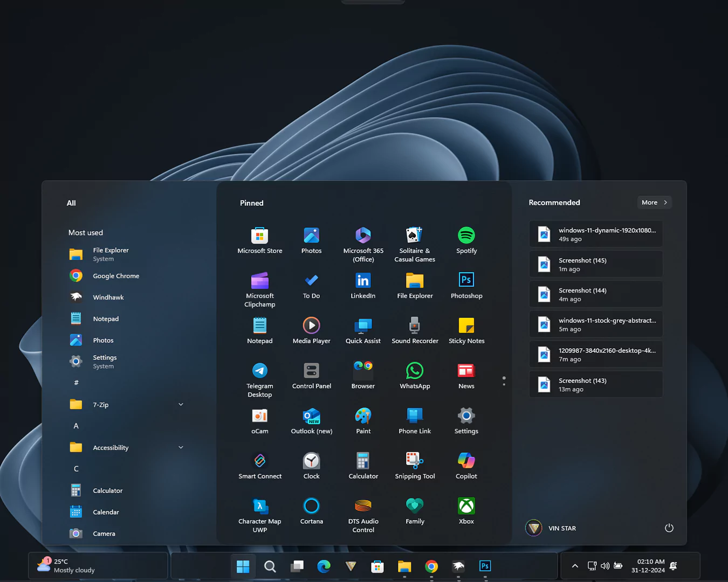This screenshot has width=728, height=582.
Task: Click the More button in Recommended
Action: pyautogui.click(x=654, y=203)
